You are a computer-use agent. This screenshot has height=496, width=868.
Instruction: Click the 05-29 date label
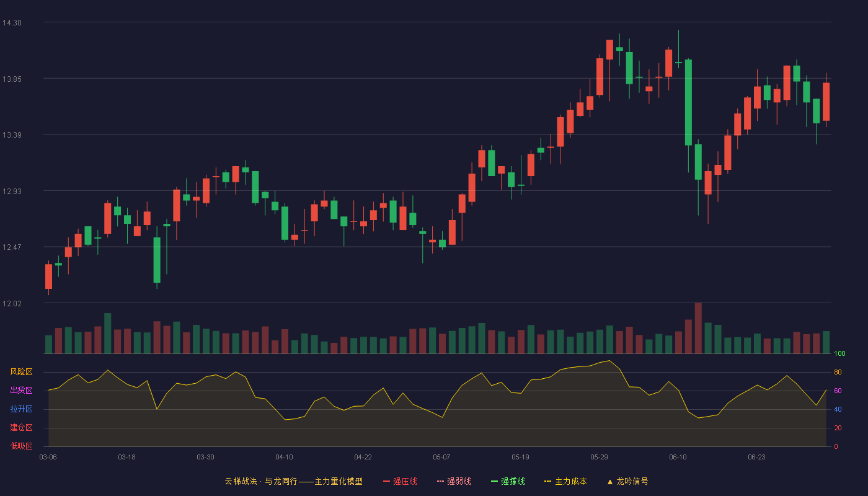pos(599,457)
